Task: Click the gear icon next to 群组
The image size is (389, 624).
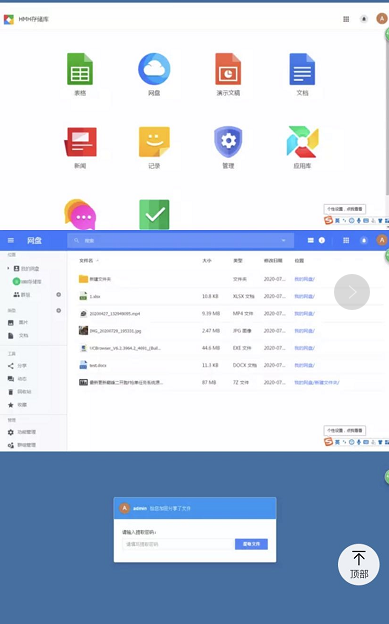Action: [59, 294]
